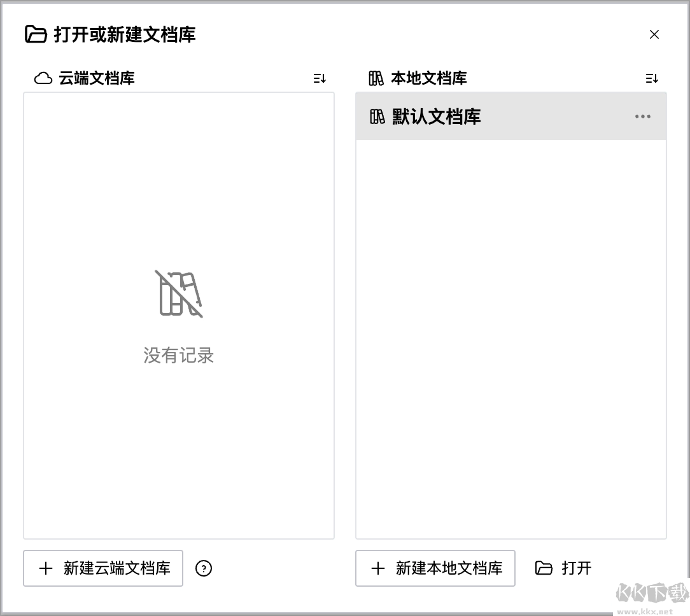Sort the local library list
690x616 pixels.
pos(652,78)
